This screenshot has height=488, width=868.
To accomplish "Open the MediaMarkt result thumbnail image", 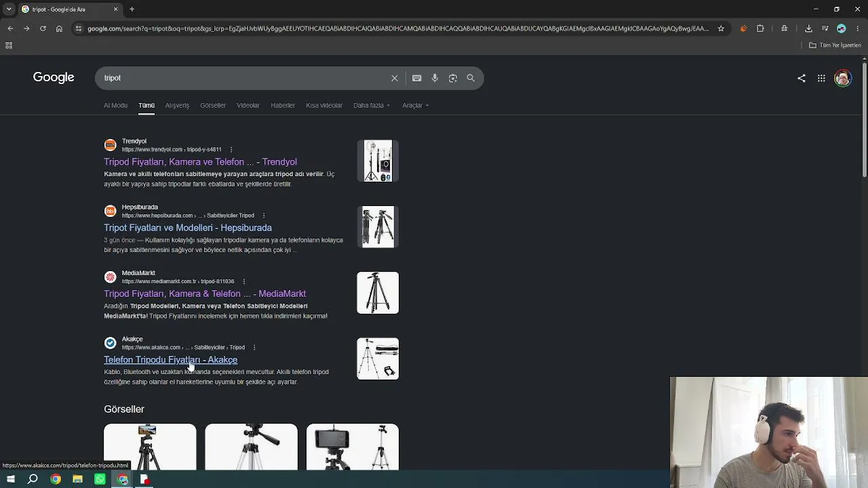I will pyautogui.click(x=378, y=293).
